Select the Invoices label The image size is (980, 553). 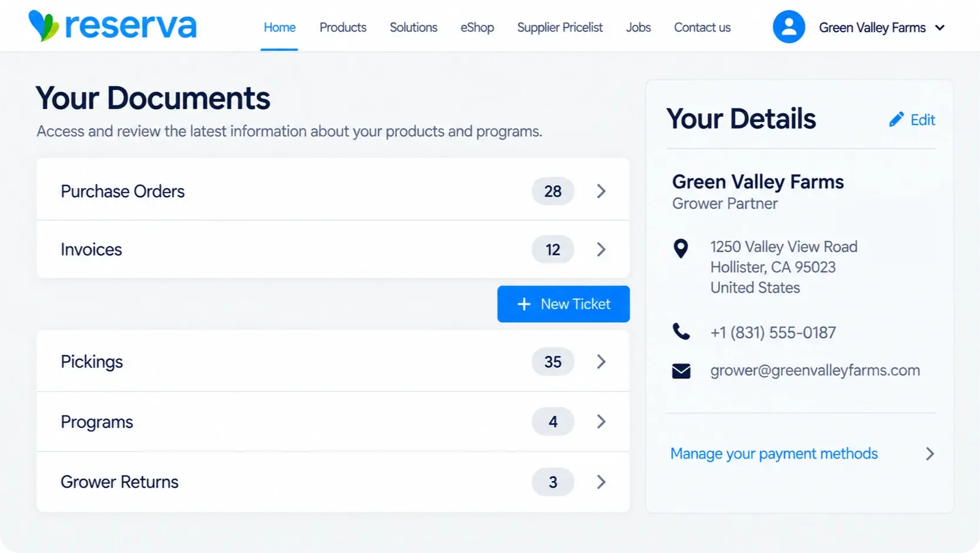point(91,249)
